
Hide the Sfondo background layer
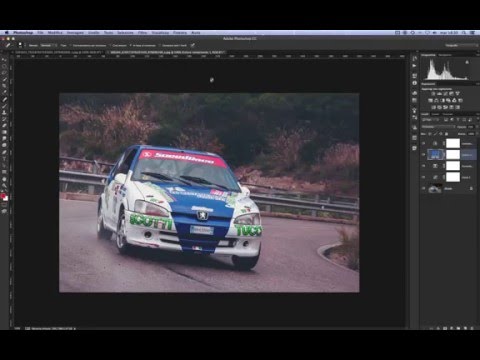coord(424,189)
